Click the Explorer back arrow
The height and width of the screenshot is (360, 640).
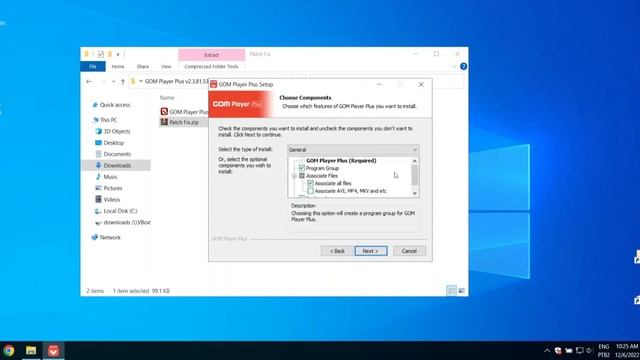pos(89,82)
